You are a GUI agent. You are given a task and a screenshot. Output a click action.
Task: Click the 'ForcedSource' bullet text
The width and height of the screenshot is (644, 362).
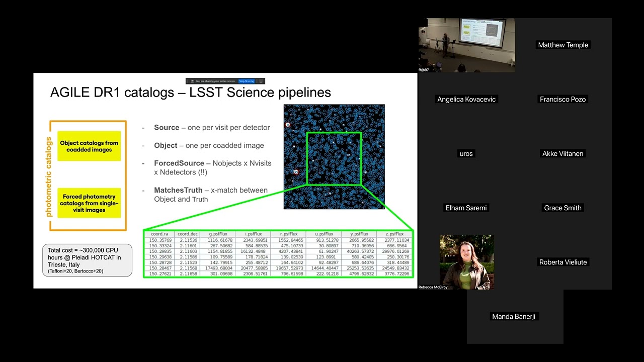click(x=212, y=167)
